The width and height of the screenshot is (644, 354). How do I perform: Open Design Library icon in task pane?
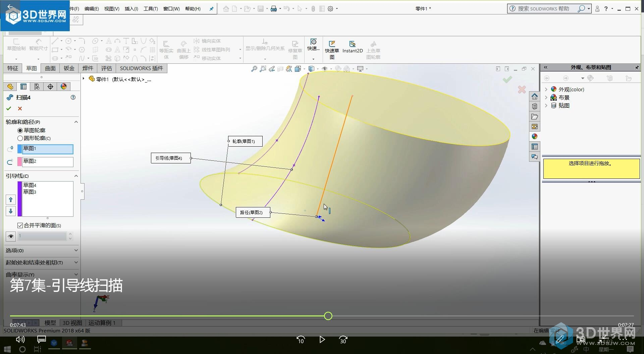coord(535,106)
